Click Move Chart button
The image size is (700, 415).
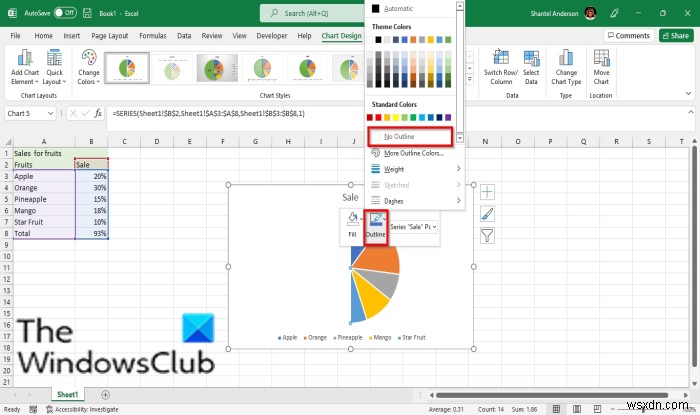pos(601,67)
